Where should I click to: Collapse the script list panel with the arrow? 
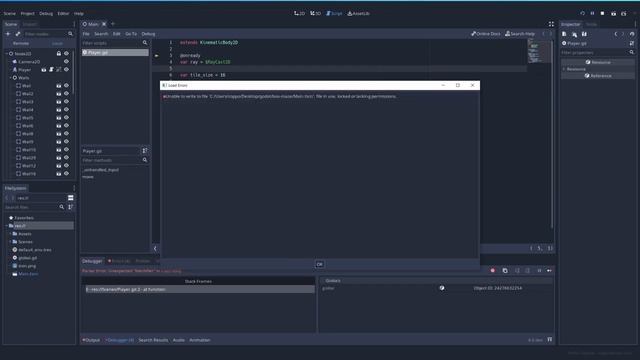[155, 248]
